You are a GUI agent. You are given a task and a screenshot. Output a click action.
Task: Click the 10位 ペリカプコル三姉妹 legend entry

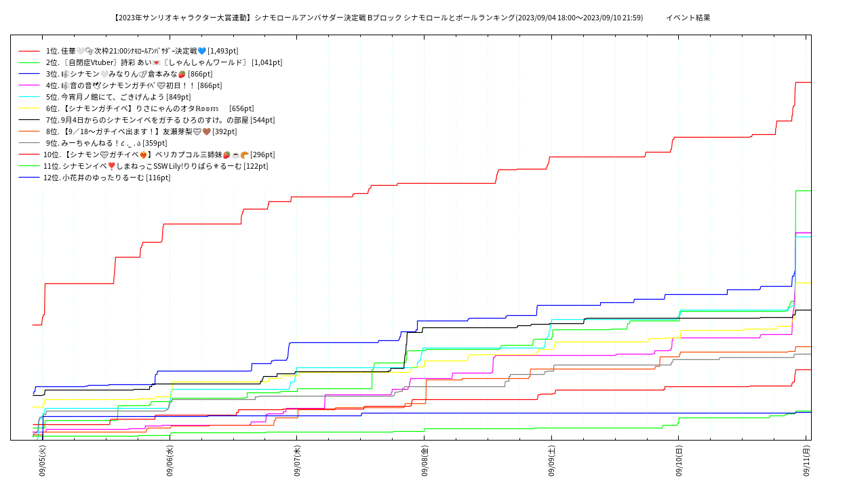(x=159, y=155)
